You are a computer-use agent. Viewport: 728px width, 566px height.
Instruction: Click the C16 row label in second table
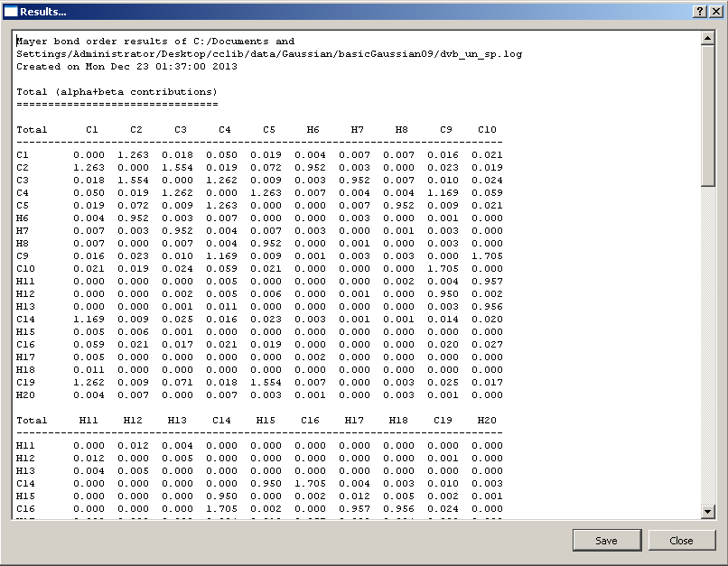25,508
